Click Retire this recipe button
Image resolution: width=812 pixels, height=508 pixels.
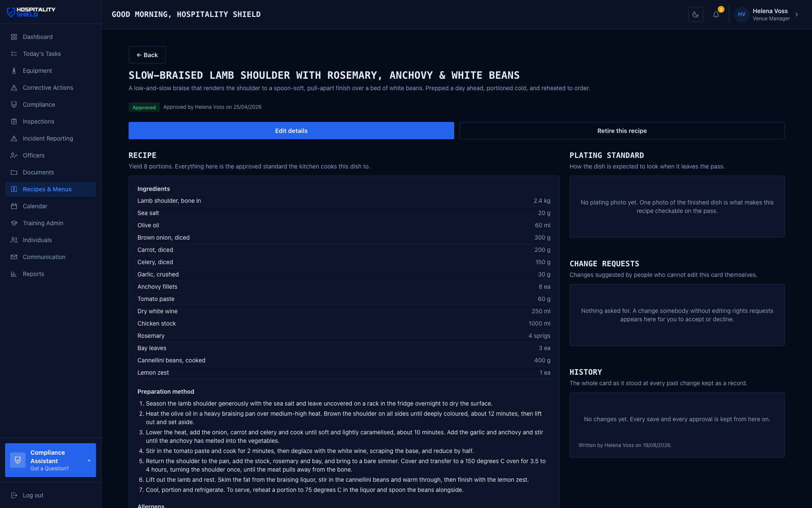pyautogui.click(x=622, y=131)
